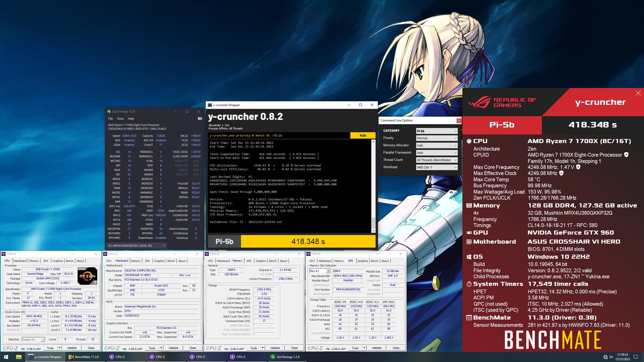Maximize the y-cruncher Wrapper window
This screenshot has height=362, width=644.
360,105
